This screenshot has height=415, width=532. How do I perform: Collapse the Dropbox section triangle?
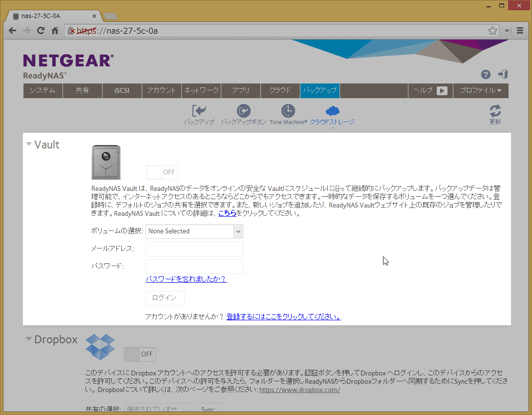(29, 339)
